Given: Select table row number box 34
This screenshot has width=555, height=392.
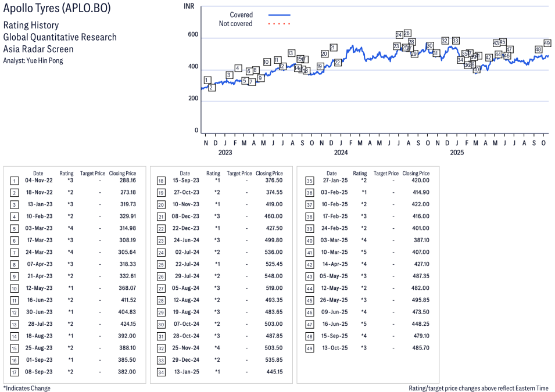Looking at the screenshot, I should point(160,371).
